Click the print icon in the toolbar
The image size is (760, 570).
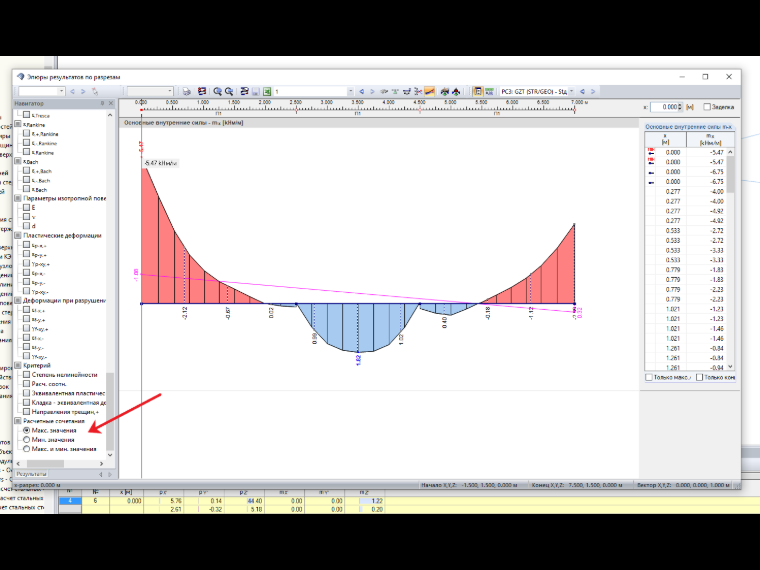(x=187, y=92)
